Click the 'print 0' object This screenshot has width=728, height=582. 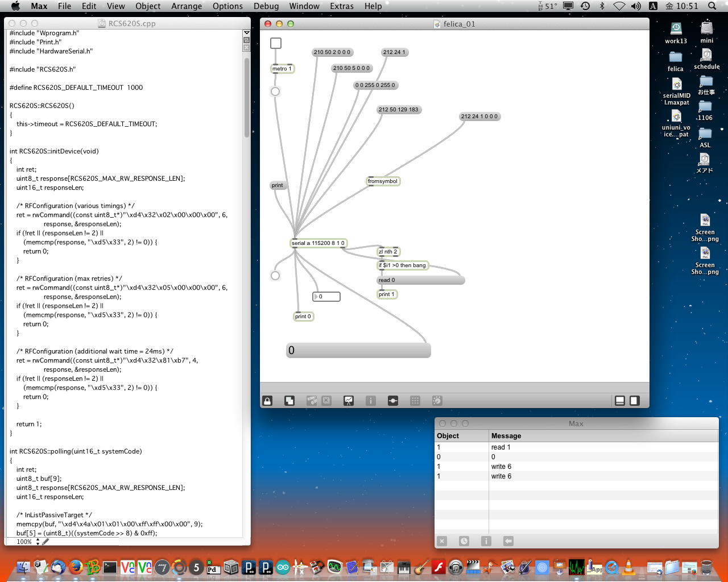(303, 317)
